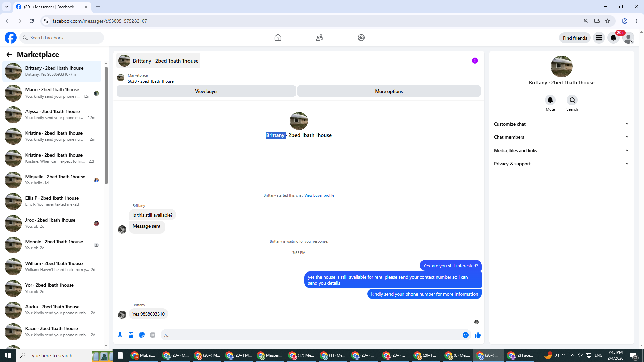This screenshot has height=362, width=644.
Task: Open the emoji picker in message box
Action: tap(465, 335)
